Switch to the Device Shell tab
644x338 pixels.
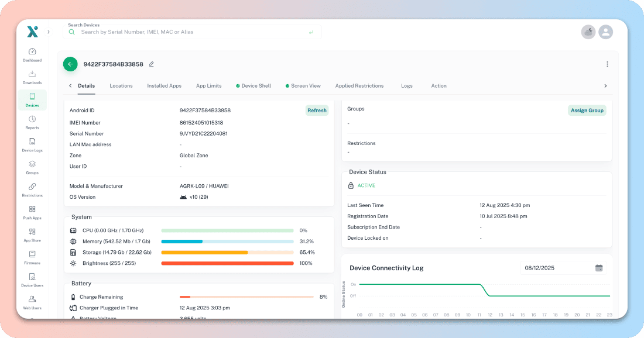[x=254, y=86]
